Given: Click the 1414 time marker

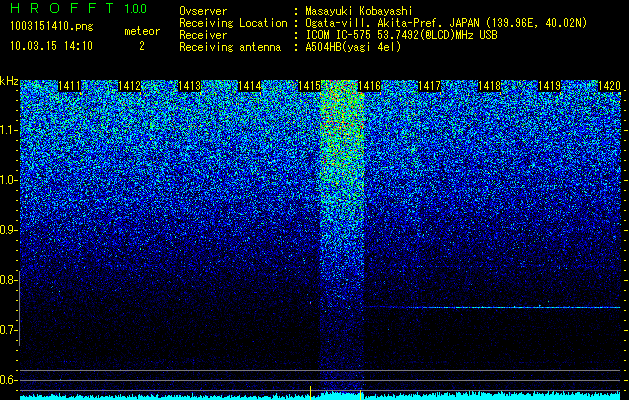Looking at the screenshot, I should pos(250,86).
